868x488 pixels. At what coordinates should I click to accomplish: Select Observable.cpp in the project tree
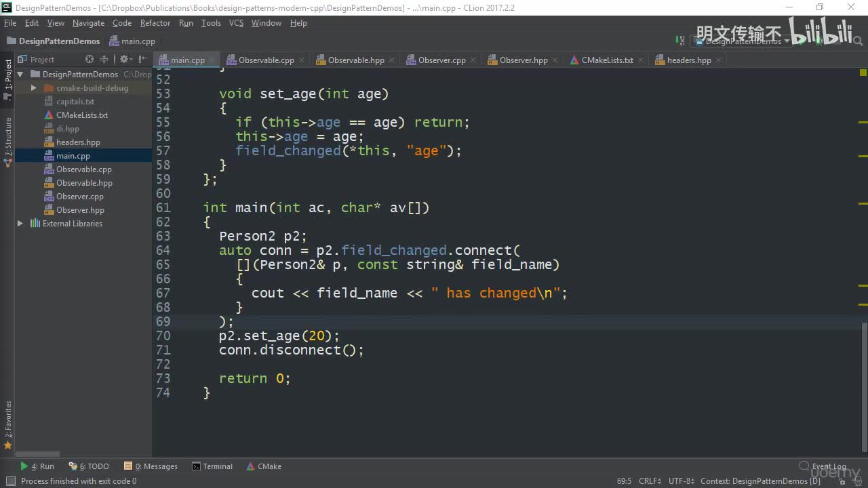tap(84, 169)
